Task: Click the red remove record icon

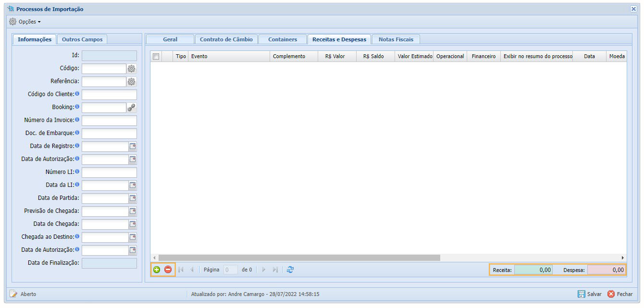Action: [x=168, y=270]
